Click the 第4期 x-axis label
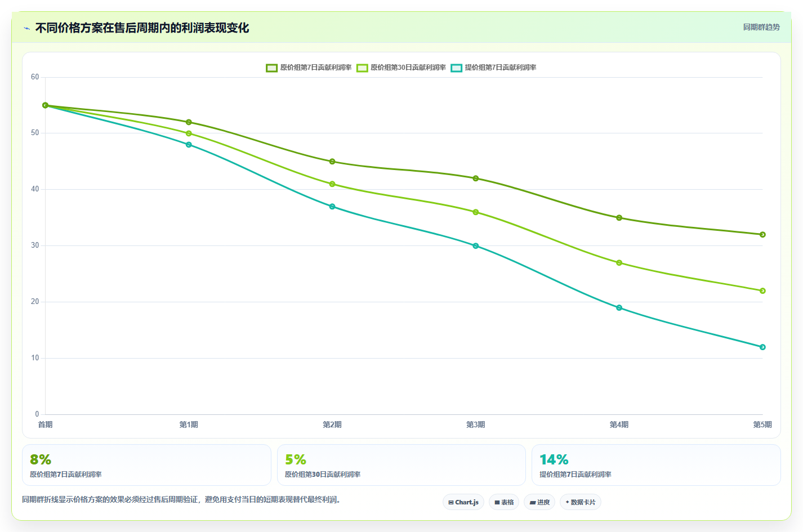The image size is (803, 532). (619, 424)
